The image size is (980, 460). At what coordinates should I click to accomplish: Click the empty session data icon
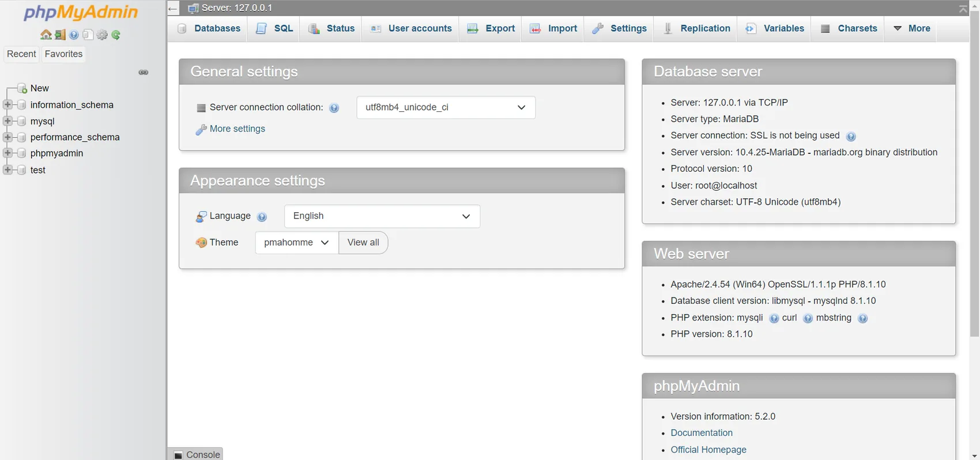(60, 35)
